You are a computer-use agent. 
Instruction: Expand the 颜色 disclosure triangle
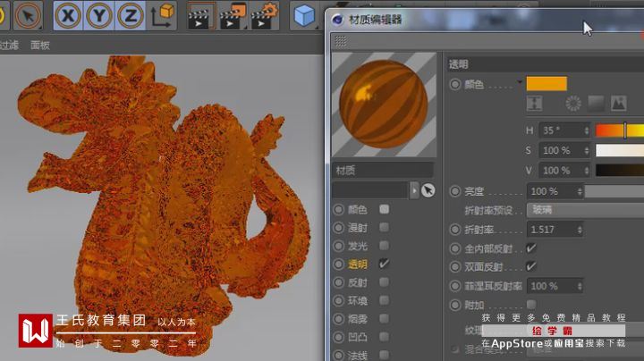(520, 82)
